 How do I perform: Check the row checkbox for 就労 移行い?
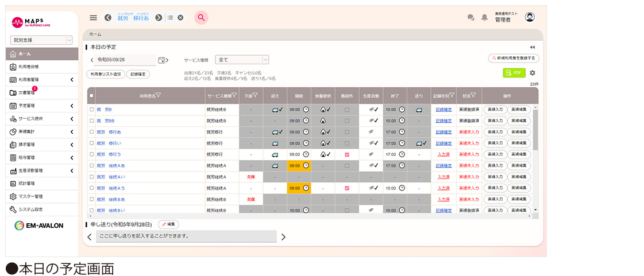[91, 143]
